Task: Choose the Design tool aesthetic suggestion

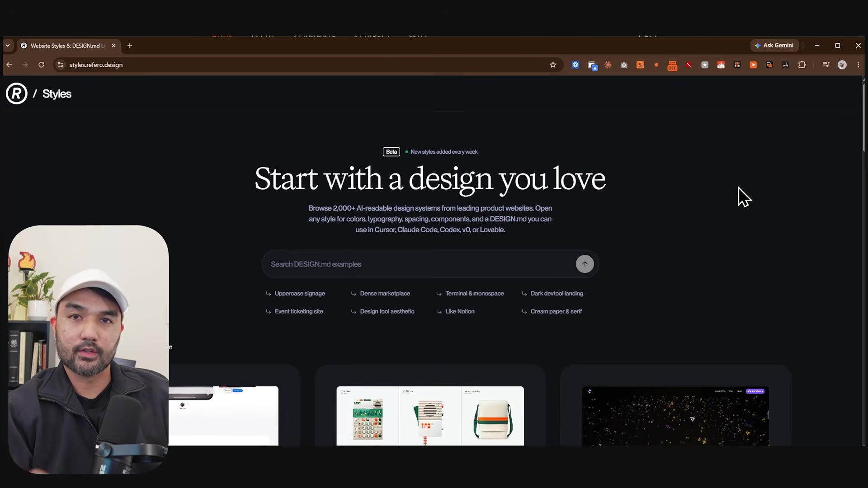Action: [382, 311]
